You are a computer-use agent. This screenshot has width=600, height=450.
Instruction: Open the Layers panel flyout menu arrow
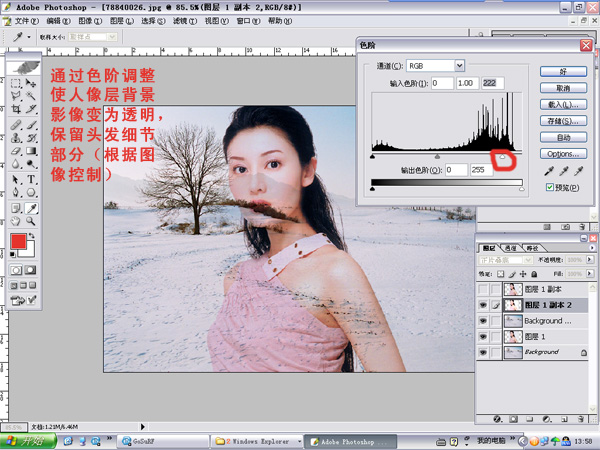(592, 248)
